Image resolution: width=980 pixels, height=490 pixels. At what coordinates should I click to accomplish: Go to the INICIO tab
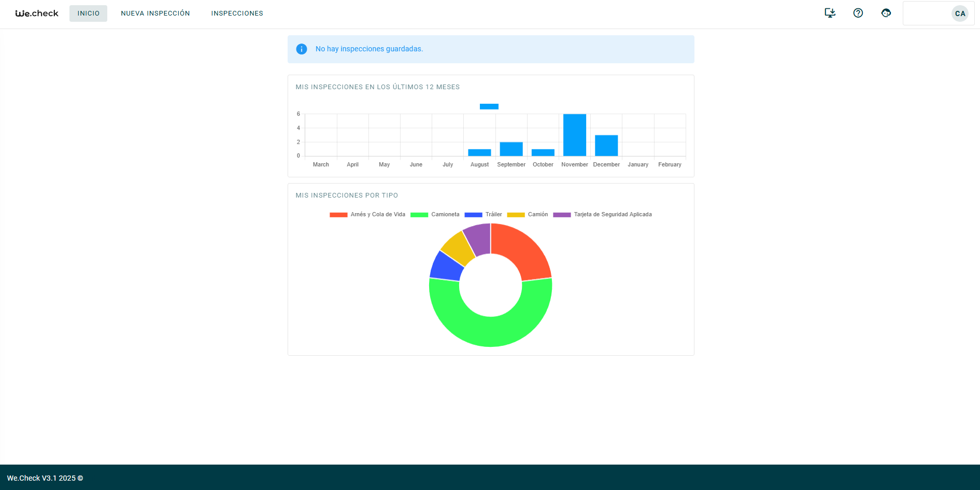(88, 13)
